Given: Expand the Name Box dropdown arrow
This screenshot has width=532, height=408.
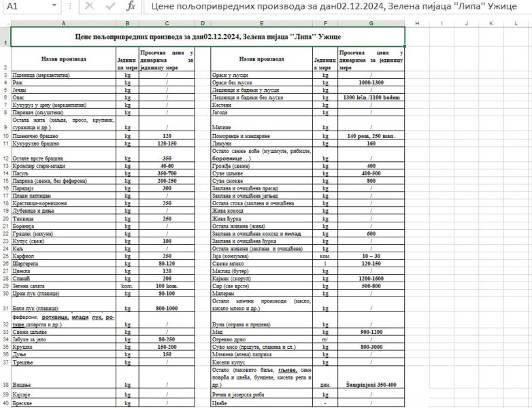Looking at the screenshot, I should [54, 5].
